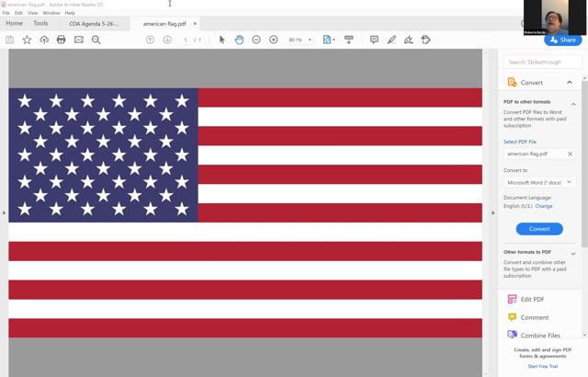Collapse PDF to other formats section
Viewport: 588px width, 377px height.
(573, 104)
